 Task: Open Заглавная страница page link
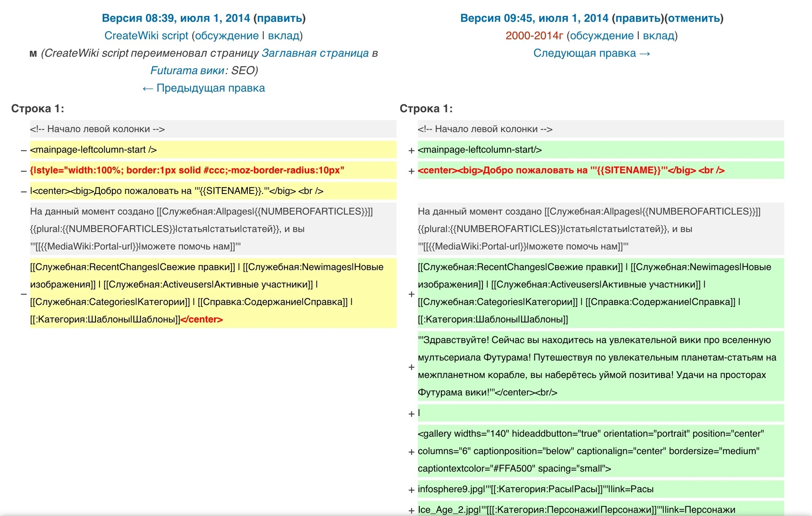coord(315,53)
